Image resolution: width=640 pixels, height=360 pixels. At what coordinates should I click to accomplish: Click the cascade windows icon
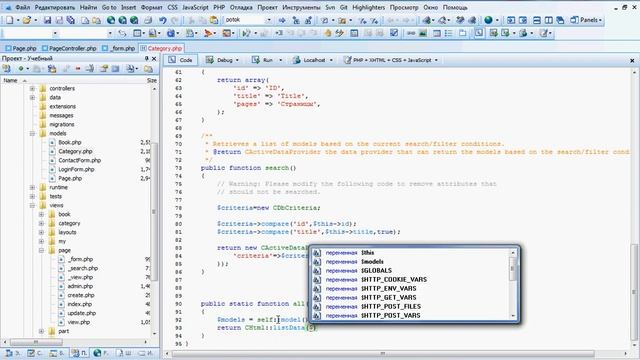click(560, 20)
